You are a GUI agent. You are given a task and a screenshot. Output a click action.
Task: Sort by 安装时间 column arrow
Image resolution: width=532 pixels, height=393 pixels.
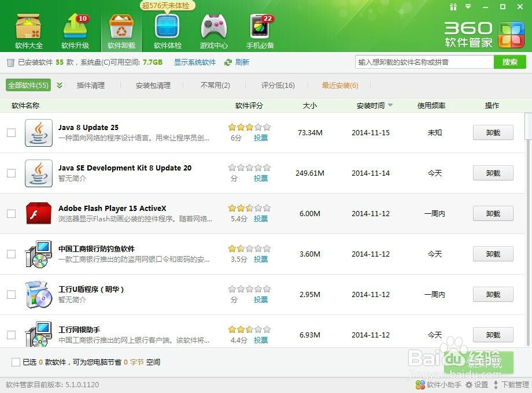pyautogui.click(x=390, y=105)
